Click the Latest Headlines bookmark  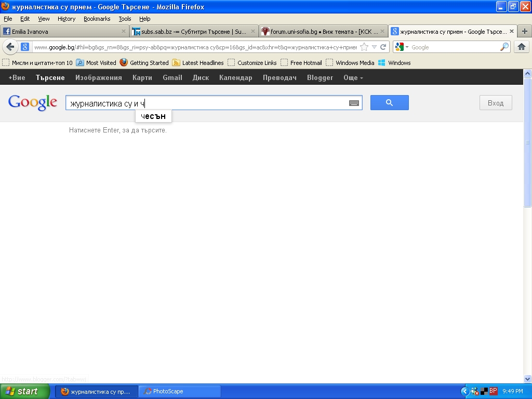[x=203, y=63]
